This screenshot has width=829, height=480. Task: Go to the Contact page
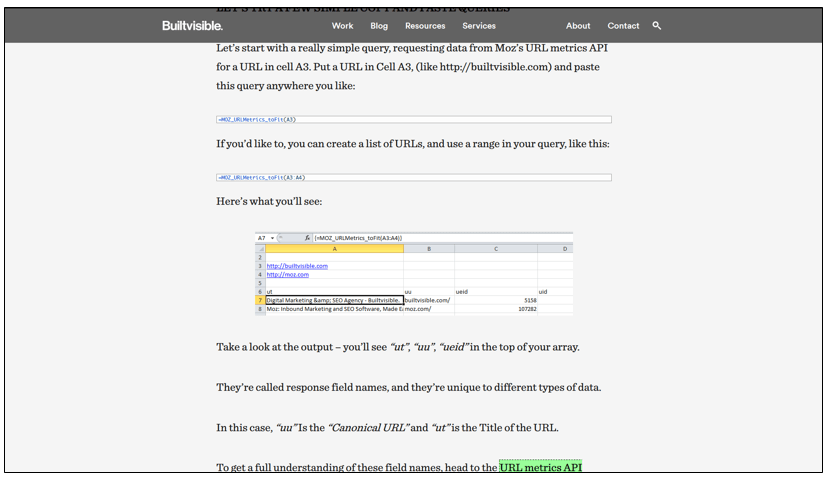[623, 25]
